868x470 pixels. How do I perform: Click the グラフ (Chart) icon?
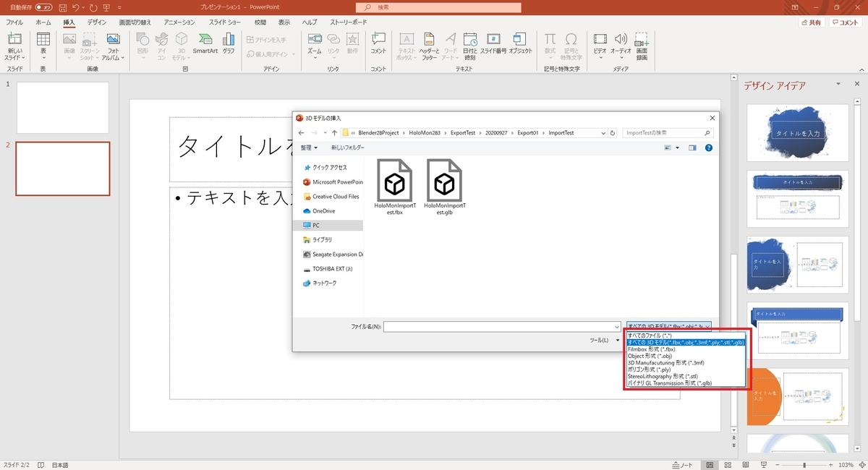(229, 43)
